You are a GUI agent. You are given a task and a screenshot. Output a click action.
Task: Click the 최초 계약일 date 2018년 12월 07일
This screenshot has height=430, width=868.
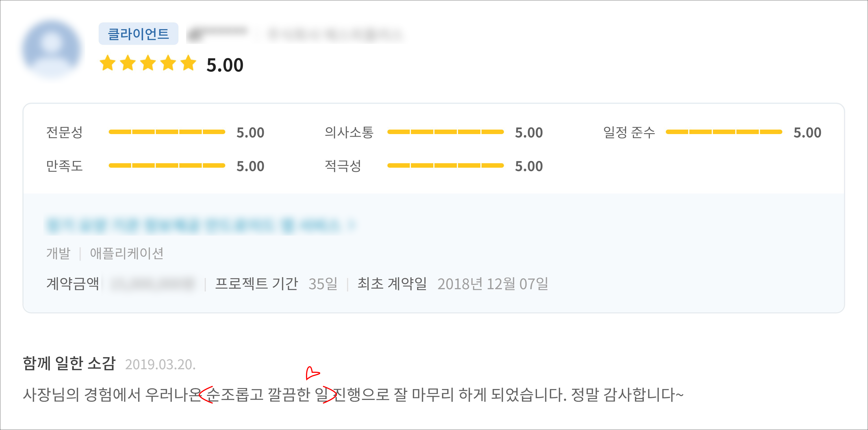tap(493, 284)
